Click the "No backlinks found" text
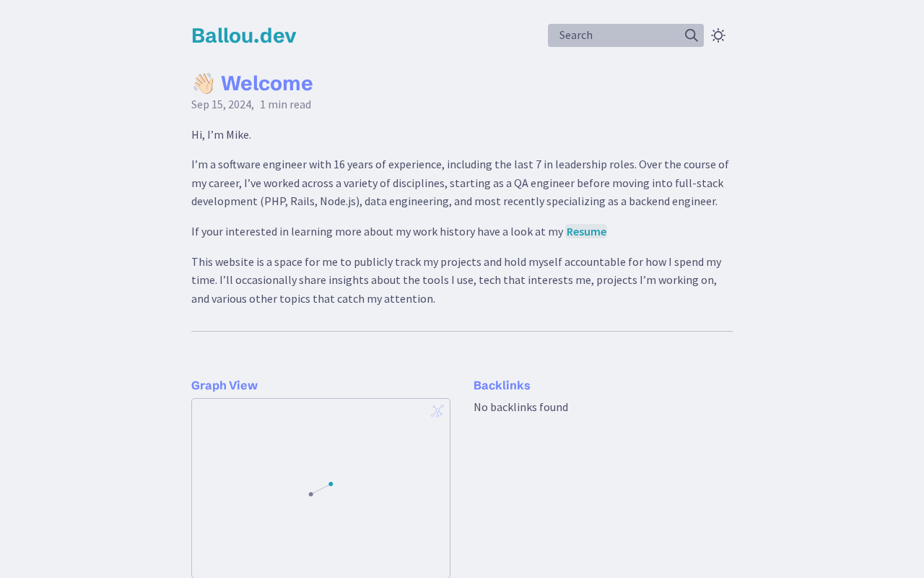This screenshot has height=578, width=924. (x=520, y=407)
